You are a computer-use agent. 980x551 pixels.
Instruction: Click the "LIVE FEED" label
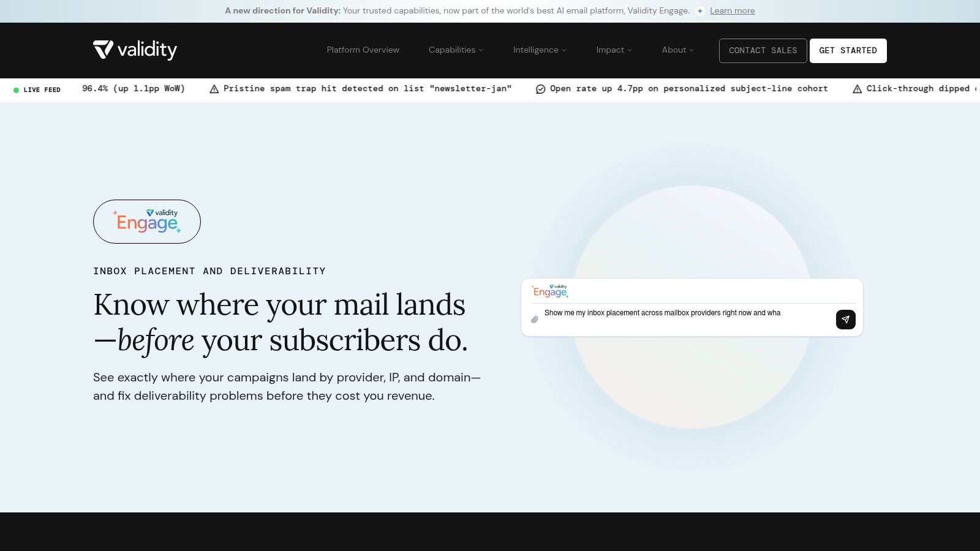pyautogui.click(x=42, y=90)
